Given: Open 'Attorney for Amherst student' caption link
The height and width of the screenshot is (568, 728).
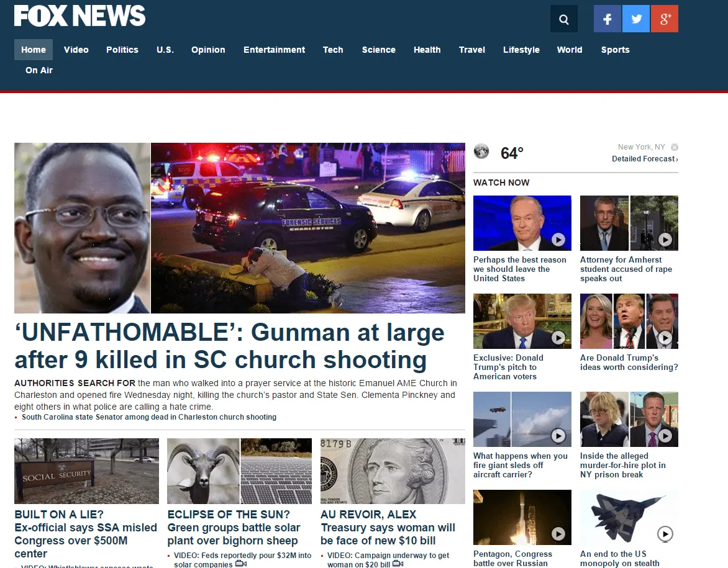Looking at the screenshot, I should 626,269.
